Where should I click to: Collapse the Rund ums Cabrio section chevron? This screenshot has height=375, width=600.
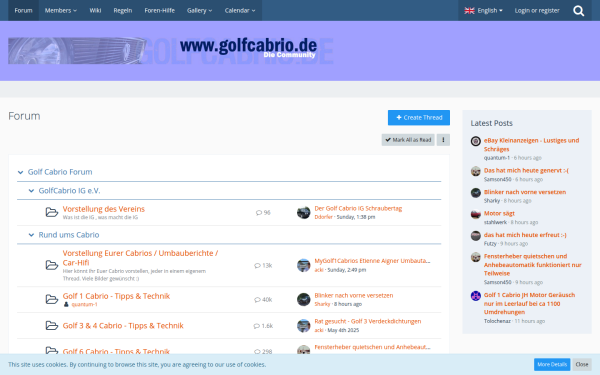click(x=31, y=235)
